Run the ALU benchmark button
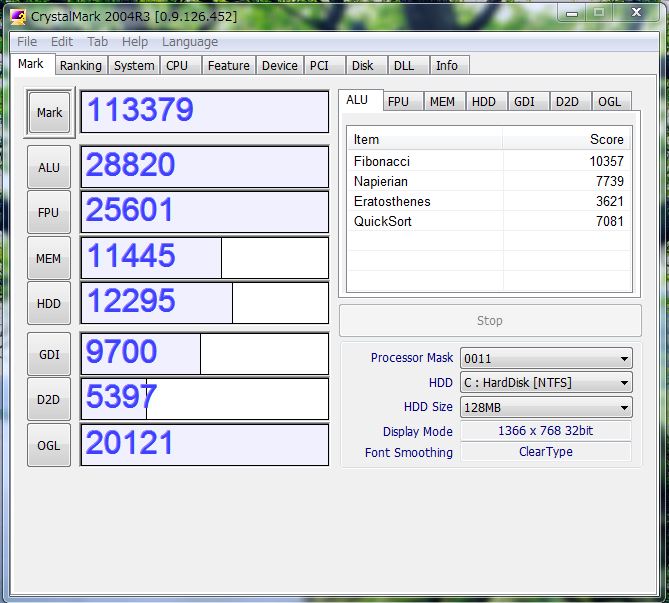Viewport: 669px width, 603px height. (x=49, y=168)
